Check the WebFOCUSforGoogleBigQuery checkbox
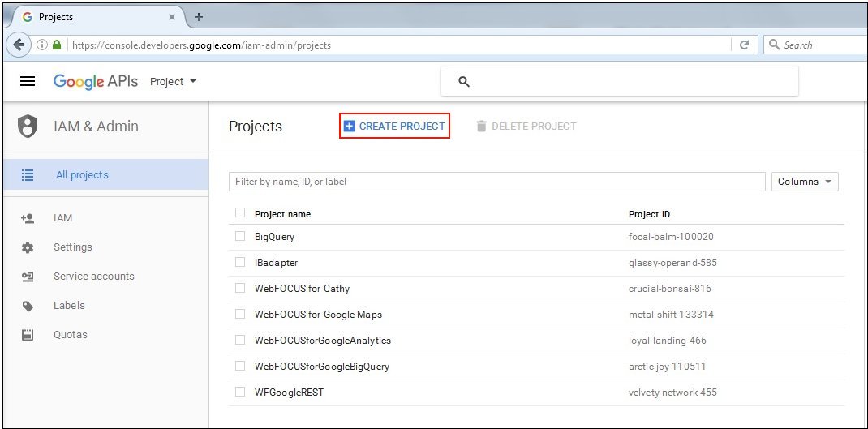Viewport: 868px width, 429px height. (x=239, y=366)
